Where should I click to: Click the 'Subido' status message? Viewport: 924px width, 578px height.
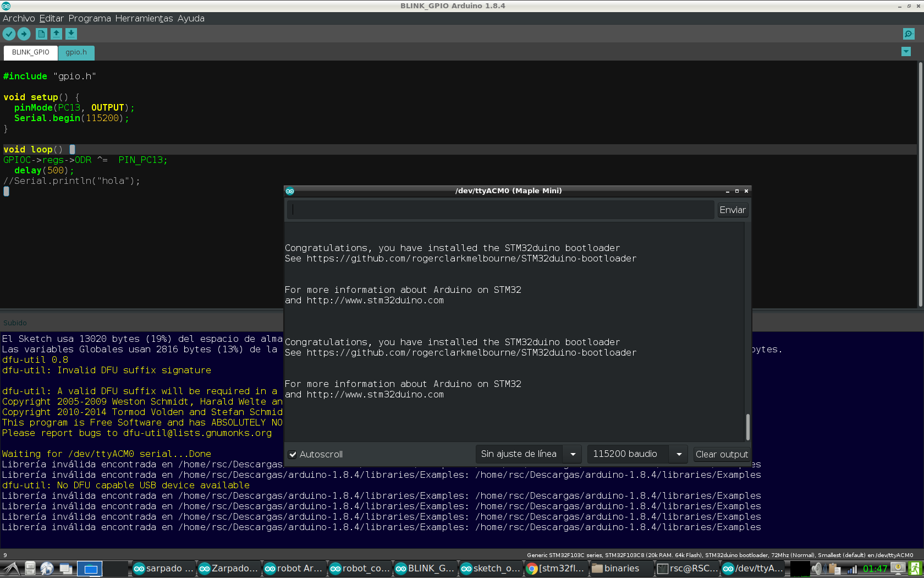coord(15,323)
